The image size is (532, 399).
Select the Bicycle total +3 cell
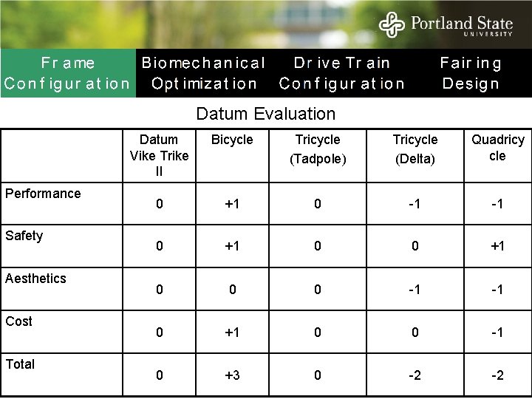[232, 375]
